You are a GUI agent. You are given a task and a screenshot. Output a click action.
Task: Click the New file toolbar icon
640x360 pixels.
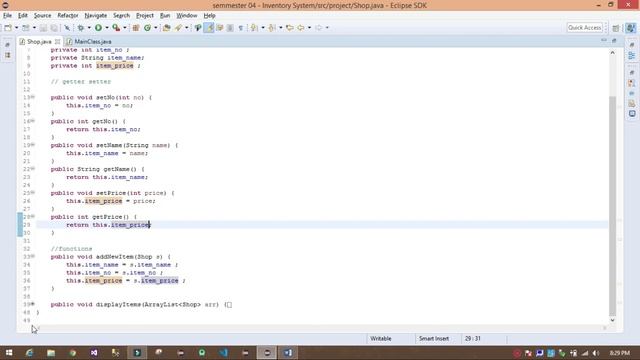coord(8,28)
